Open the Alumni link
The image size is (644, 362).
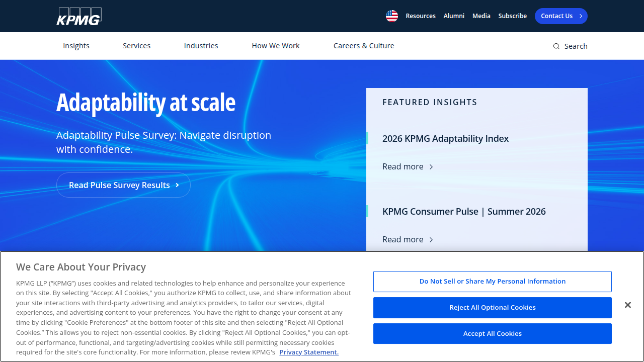pos(454,16)
